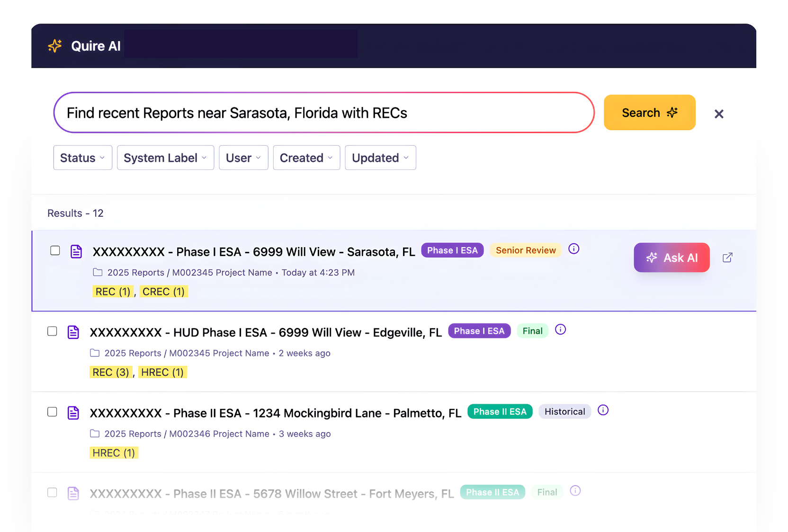Open the User filter menu
The width and height of the screenshot is (788, 532).
(243, 158)
